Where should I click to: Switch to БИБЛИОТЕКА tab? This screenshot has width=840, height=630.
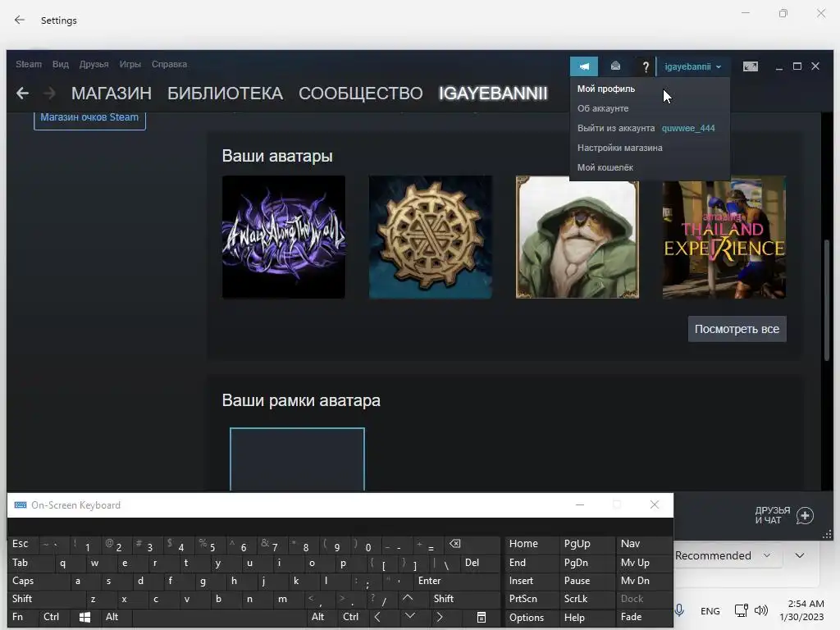[x=225, y=94]
